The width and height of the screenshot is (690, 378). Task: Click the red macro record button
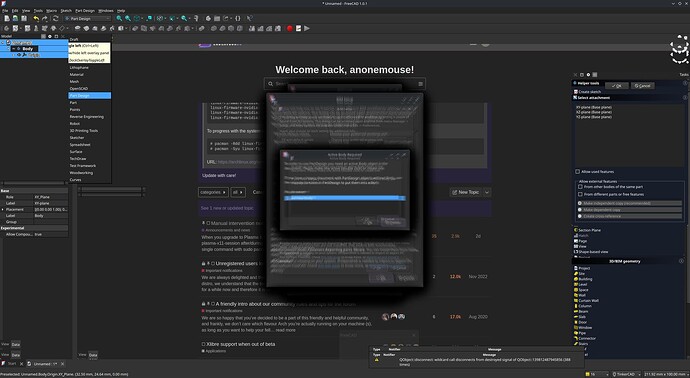click(x=290, y=28)
